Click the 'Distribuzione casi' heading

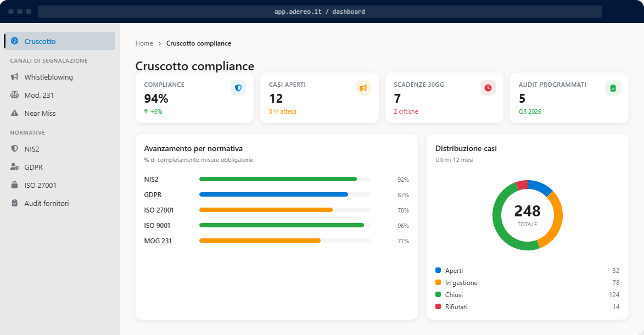coord(466,148)
